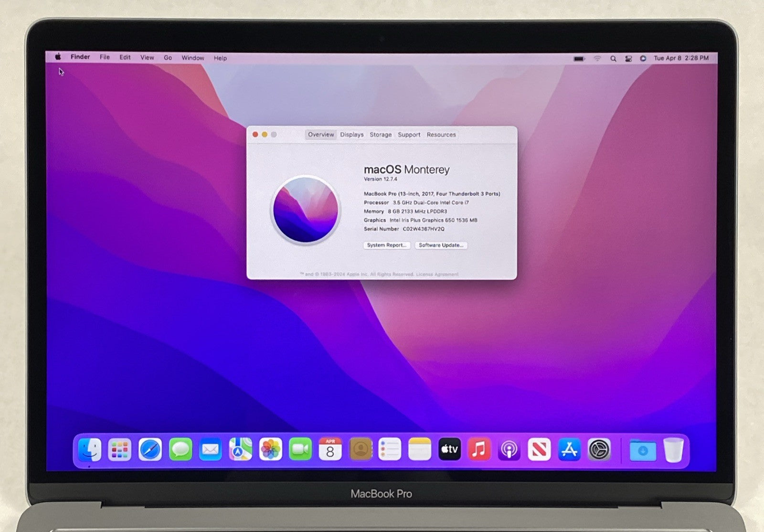Activate Siri from menu bar
This screenshot has width=764, height=532.
point(643,58)
